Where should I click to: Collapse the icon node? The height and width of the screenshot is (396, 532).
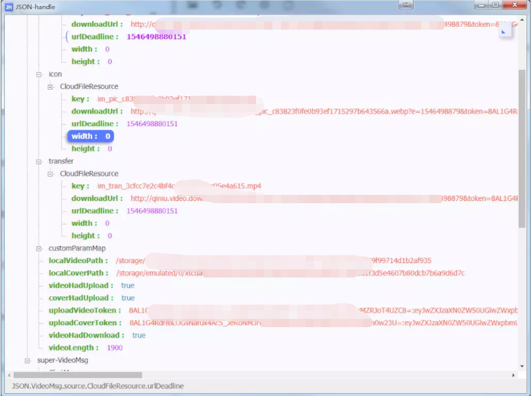39,74
